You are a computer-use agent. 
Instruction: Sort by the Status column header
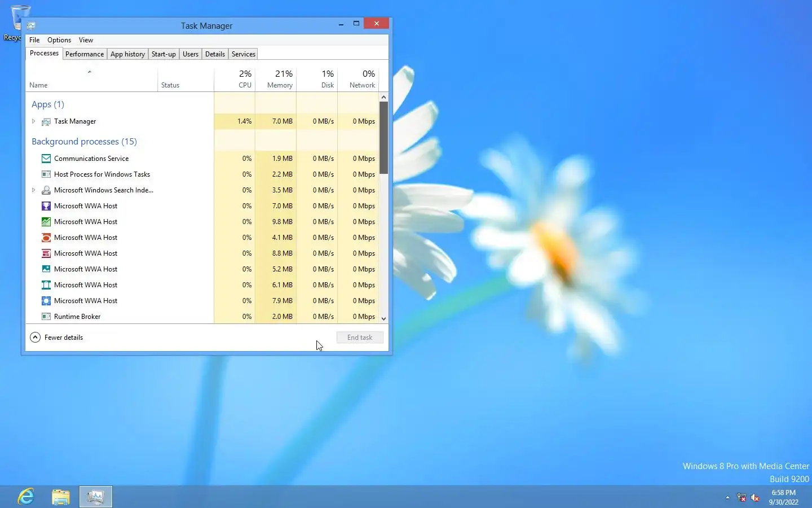[x=186, y=79]
